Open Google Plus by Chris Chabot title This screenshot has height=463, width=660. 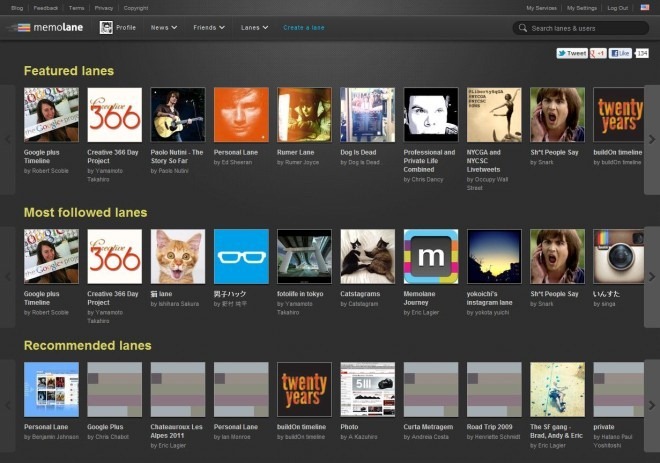(105, 427)
